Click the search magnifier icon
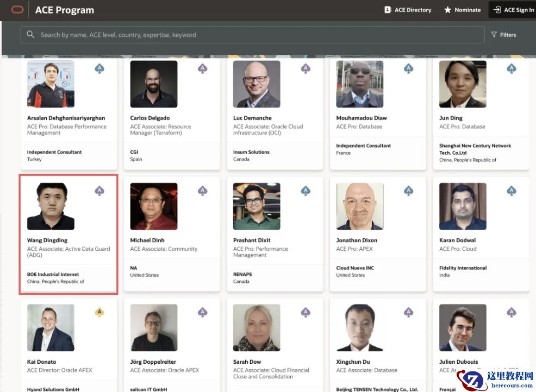Image resolution: width=536 pixels, height=392 pixels. tap(30, 35)
